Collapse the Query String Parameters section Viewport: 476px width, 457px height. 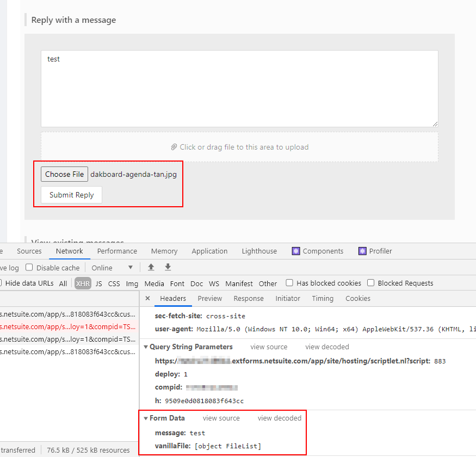145,347
